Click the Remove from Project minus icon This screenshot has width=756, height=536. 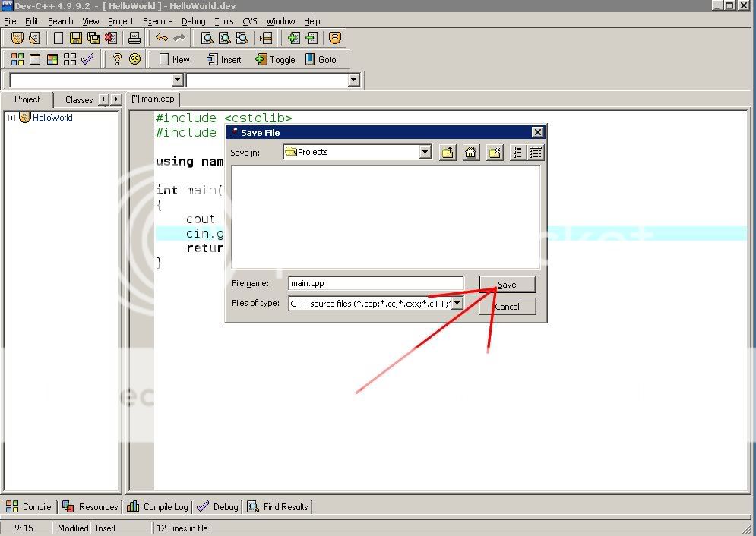coord(311,37)
